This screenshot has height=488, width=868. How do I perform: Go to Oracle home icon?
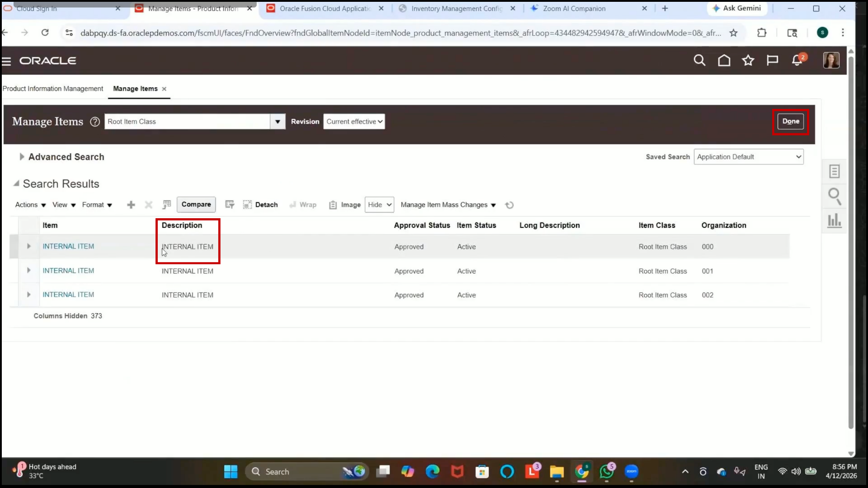724,60
